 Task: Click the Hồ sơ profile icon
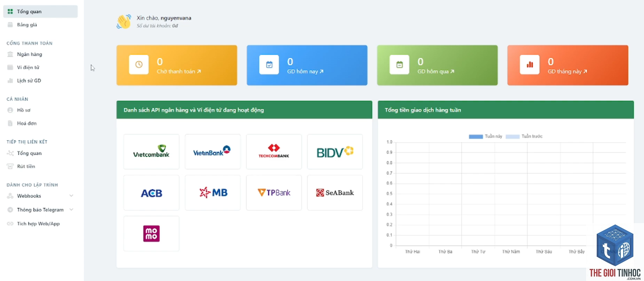[10, 110]
